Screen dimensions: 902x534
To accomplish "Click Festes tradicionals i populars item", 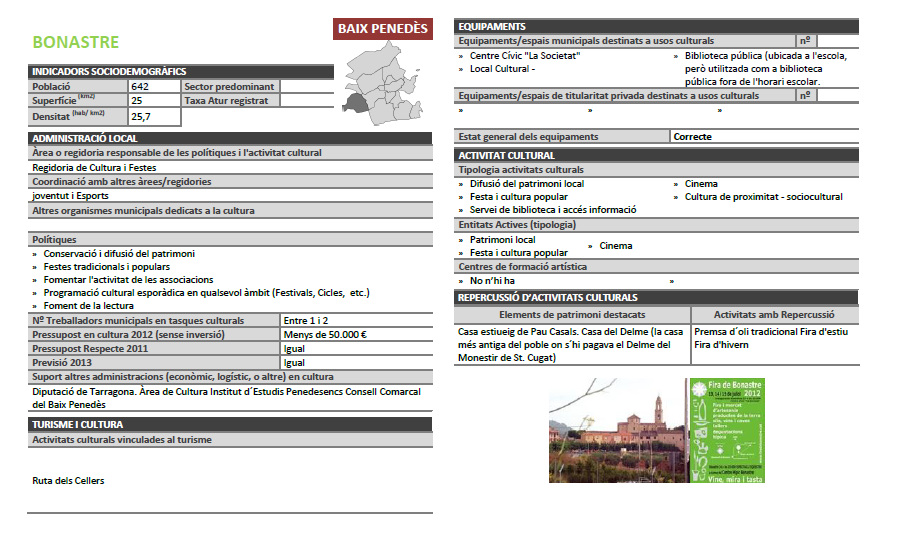I will 107,267.
